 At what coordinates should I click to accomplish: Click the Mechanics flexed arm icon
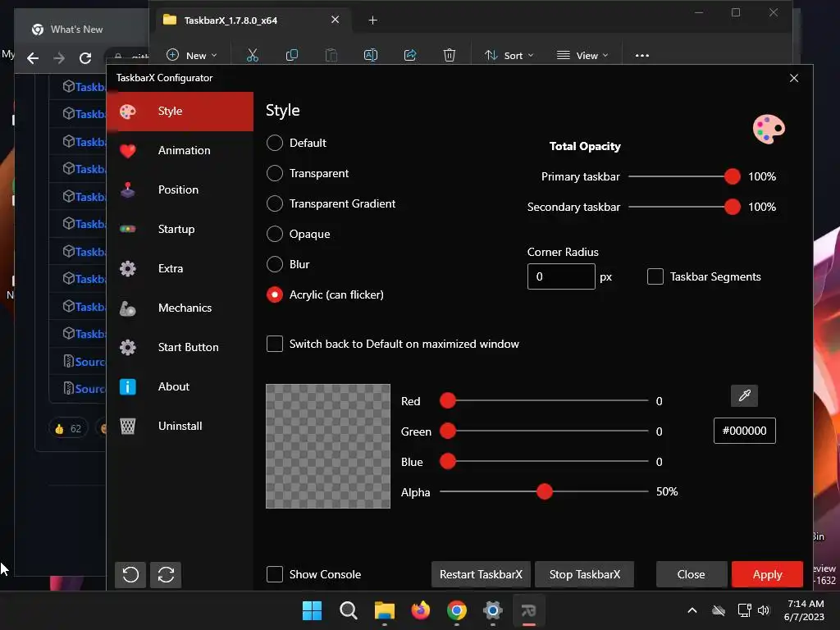click(127, 308)
